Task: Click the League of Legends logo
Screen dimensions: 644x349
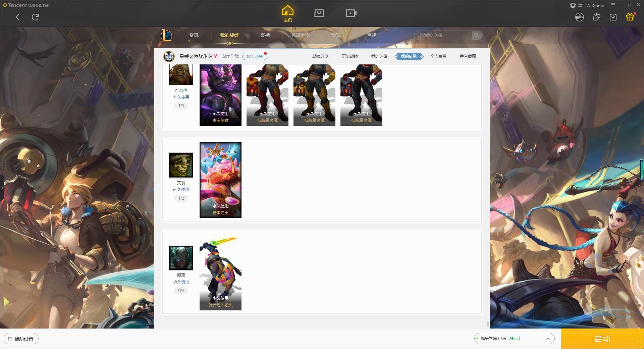Action: [166, 35]
